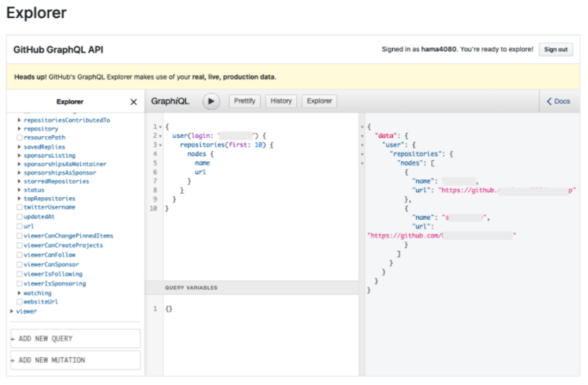Check viewerIsSponsoring checkbox
The image size is (588, 385).
click(x=20, y=284)
